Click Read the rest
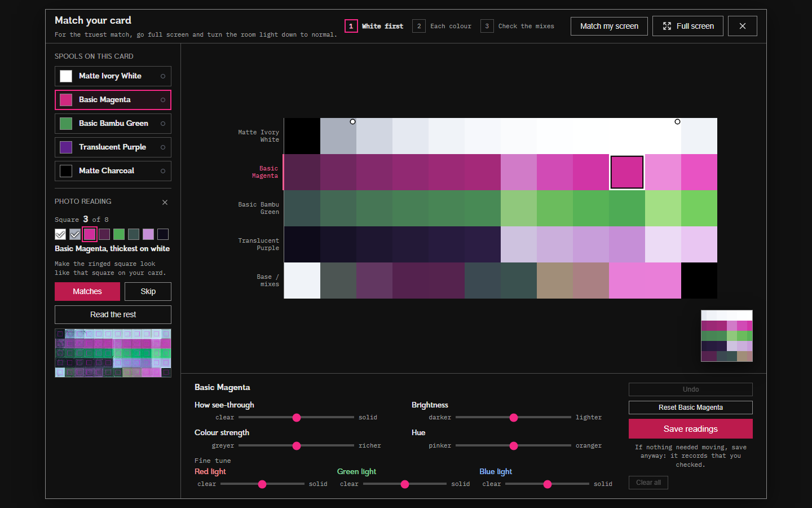The height and width of the screenshot is (508, 812). tap(113, 314)
